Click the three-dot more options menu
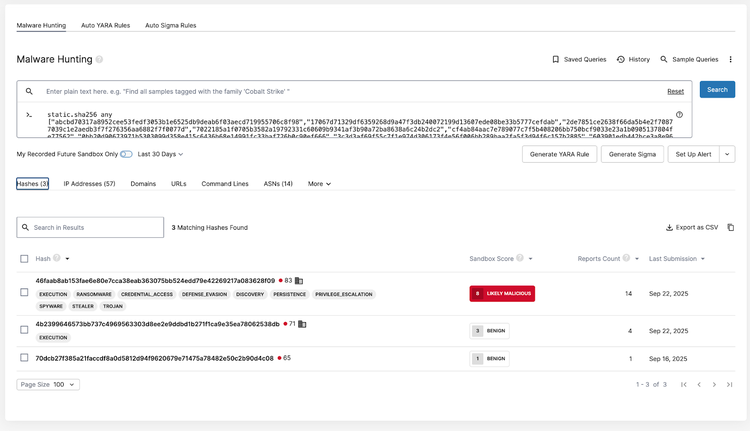 (x=731, y=60)
